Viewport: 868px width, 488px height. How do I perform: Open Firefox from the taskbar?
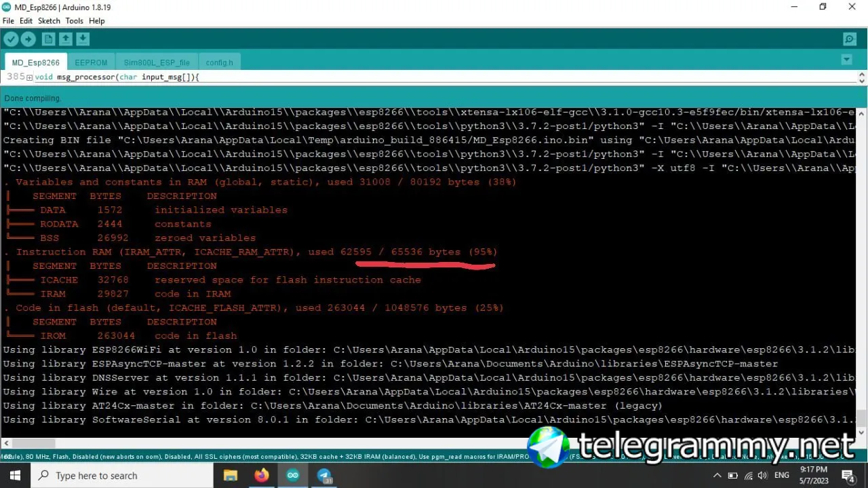(x=262, y=475)
